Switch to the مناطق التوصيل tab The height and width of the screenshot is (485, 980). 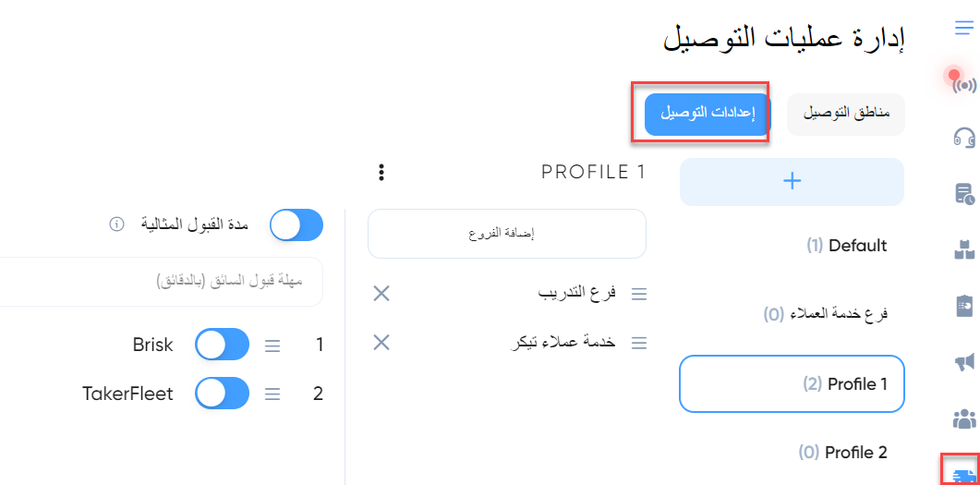click(x=846, y=115)
